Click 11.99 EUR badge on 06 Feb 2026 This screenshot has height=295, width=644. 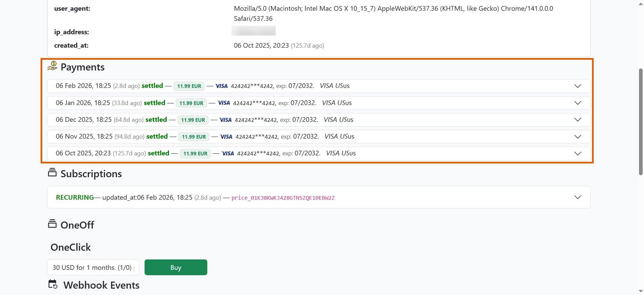pyautogui.click(x=189, y=86)
